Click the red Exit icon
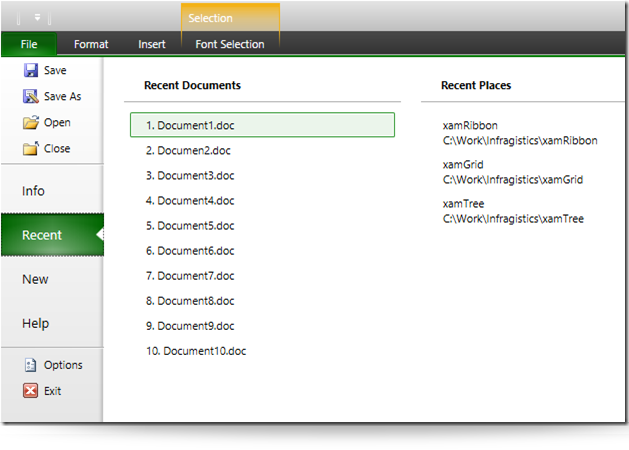The image size is (629, 450). tap(30, 391)
